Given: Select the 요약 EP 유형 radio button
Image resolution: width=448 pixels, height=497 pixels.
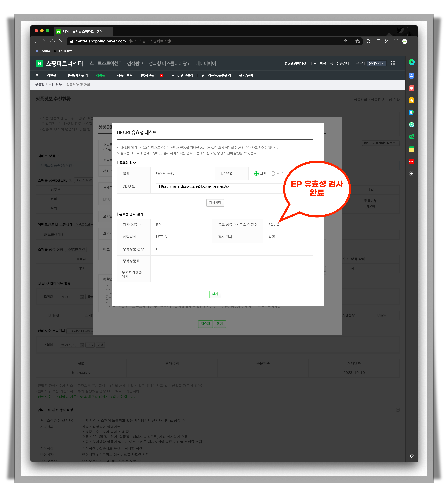Looking at the screenshot, I should 273,174.
